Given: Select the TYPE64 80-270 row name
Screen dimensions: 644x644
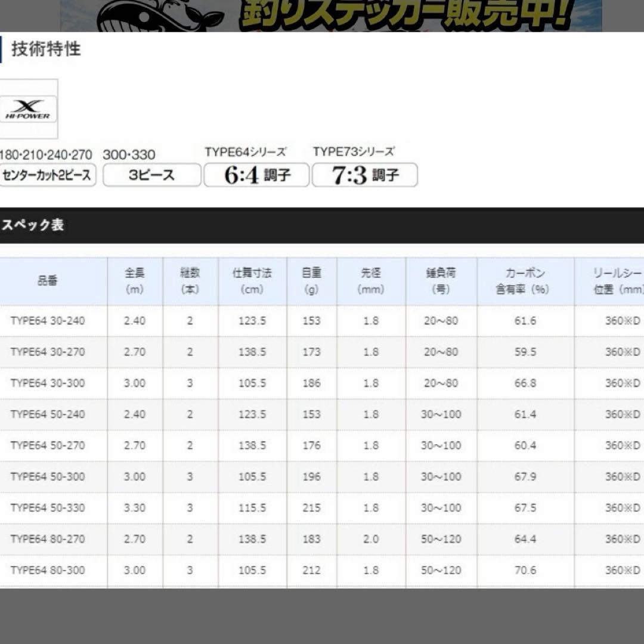Looking at the screenshot, I should tap(48, 539).
